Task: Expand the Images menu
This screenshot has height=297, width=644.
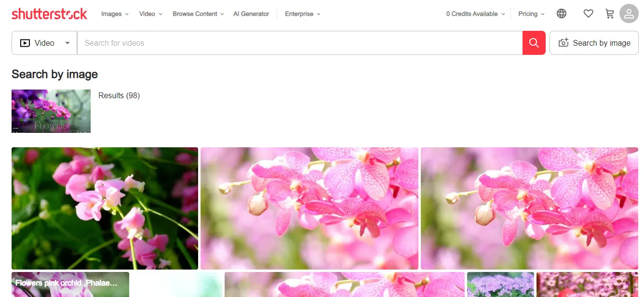Action: [115, 14]
